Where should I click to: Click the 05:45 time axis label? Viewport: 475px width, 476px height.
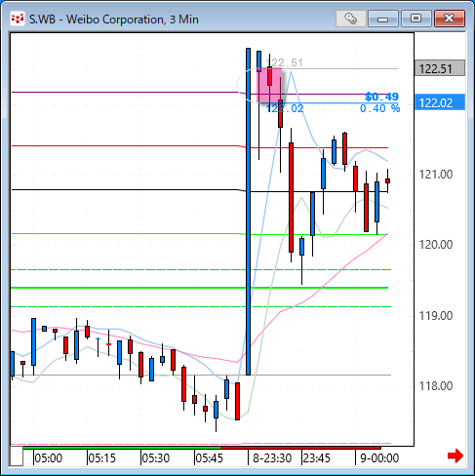(x=210, y=458)
